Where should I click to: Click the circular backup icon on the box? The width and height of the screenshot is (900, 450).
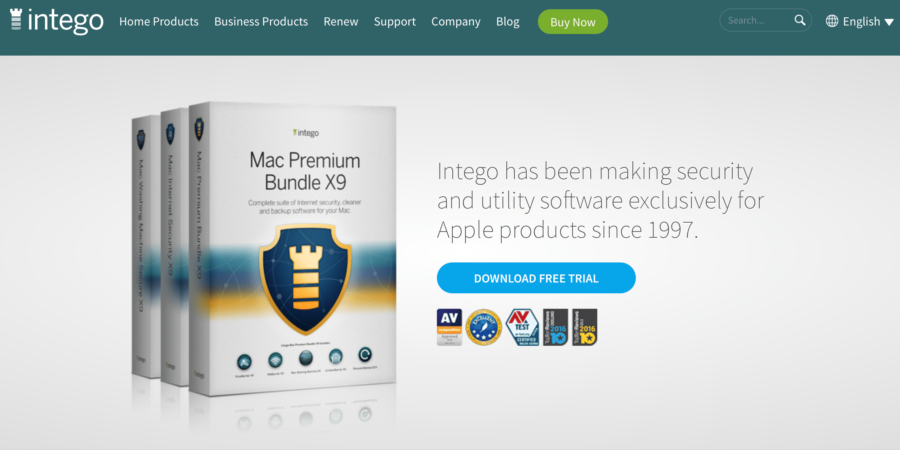(365, 355)
